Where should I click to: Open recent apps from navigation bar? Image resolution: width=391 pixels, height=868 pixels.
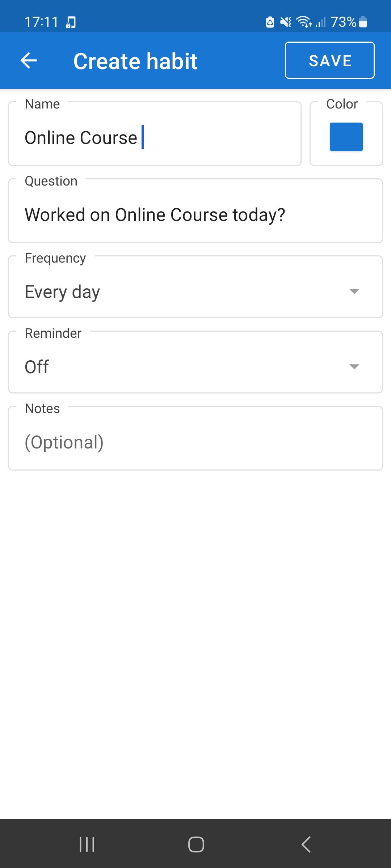(87, 845)
